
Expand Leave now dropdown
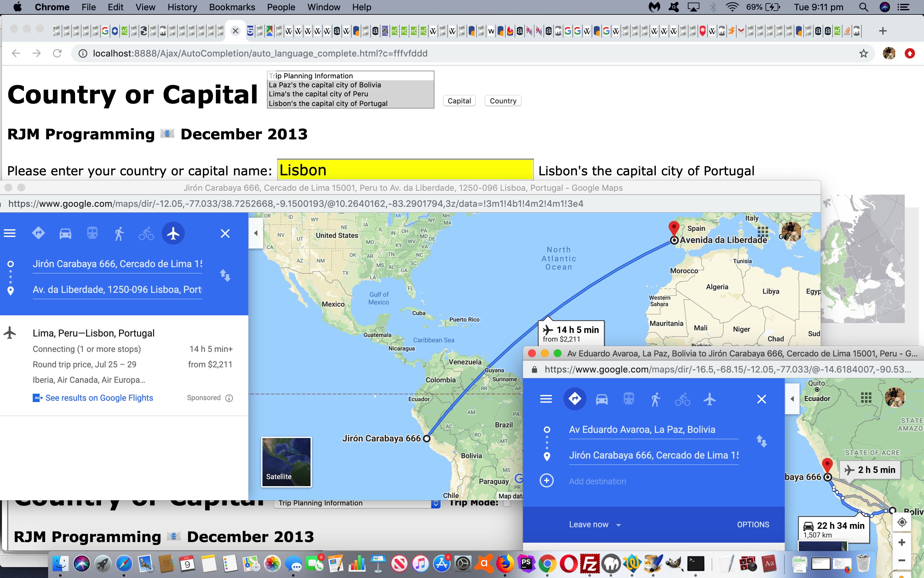pyautogui.click(x=595, y=524)
